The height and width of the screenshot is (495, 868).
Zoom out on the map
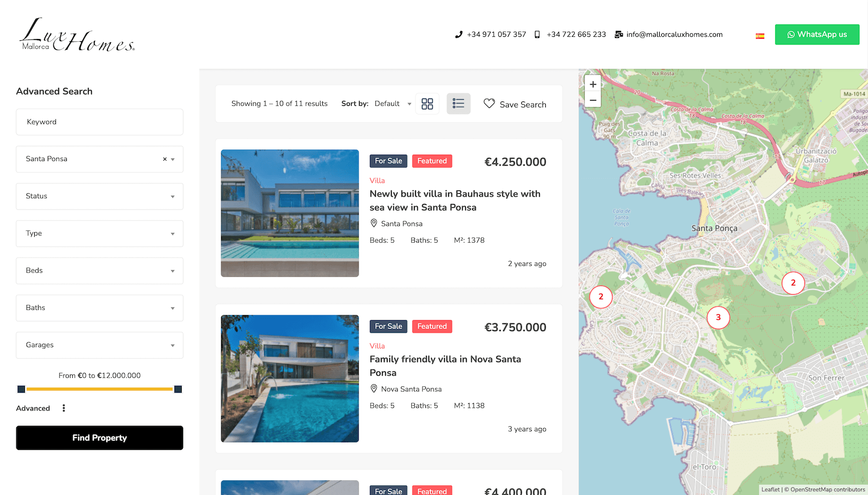coord(592,100)
